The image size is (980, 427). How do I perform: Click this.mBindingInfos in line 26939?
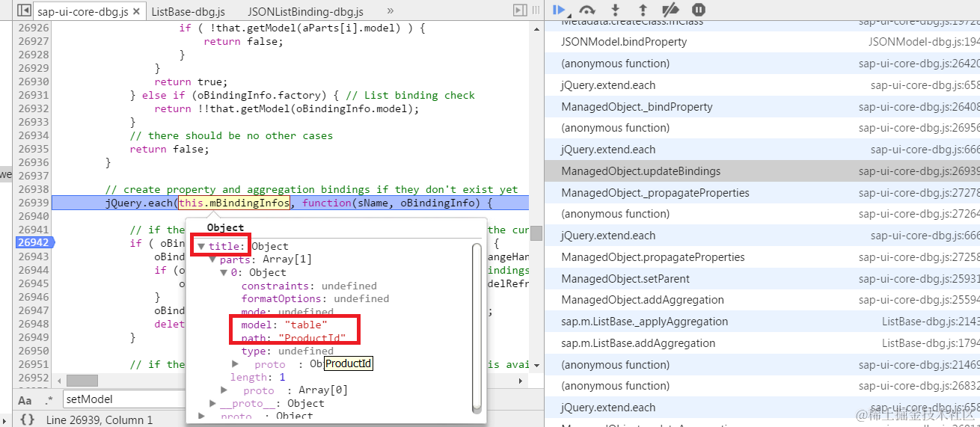click(234, 203)
